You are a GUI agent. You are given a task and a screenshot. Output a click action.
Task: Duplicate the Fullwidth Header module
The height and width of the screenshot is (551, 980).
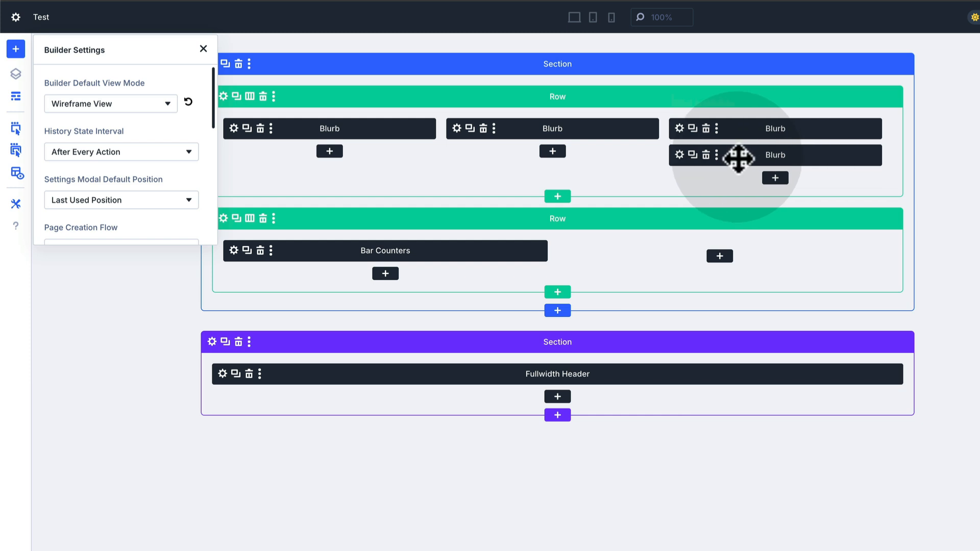[236, 373]
